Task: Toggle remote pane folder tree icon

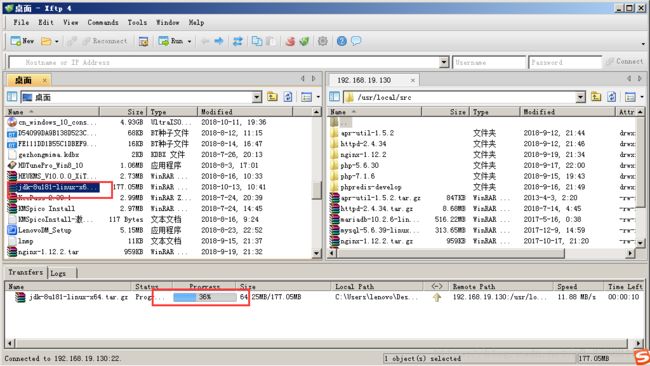Action: click(335, 97)
